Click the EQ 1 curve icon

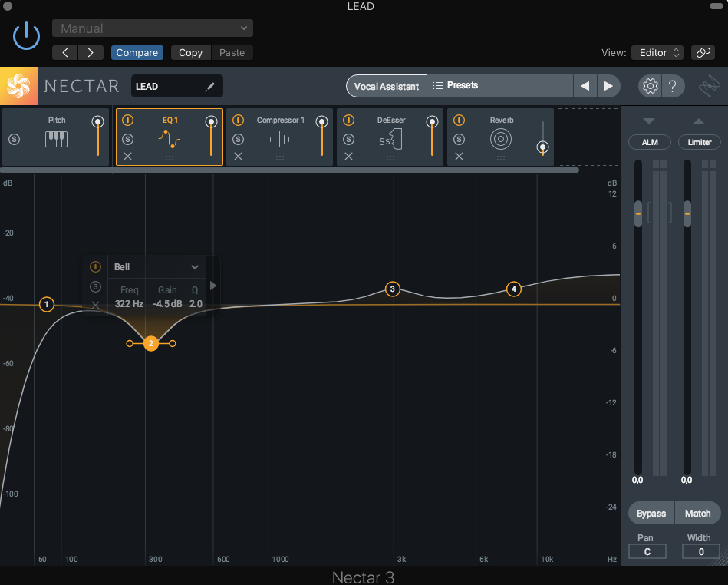pyautogui.click(x=169, y=139)
